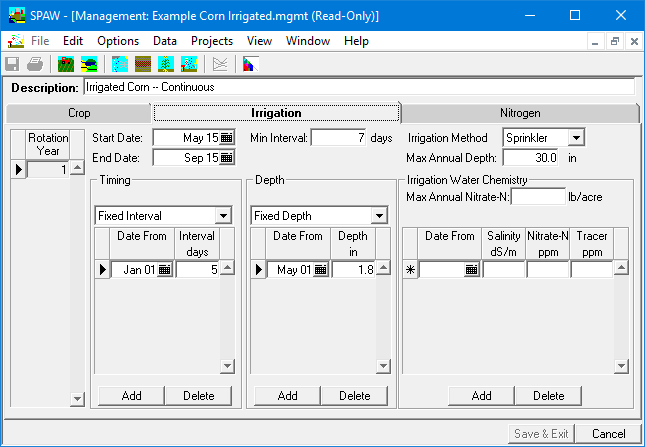This screenshot has width=645, height=447.
Task: Click the climate weather toolbar icon
Action: (120, 64)
